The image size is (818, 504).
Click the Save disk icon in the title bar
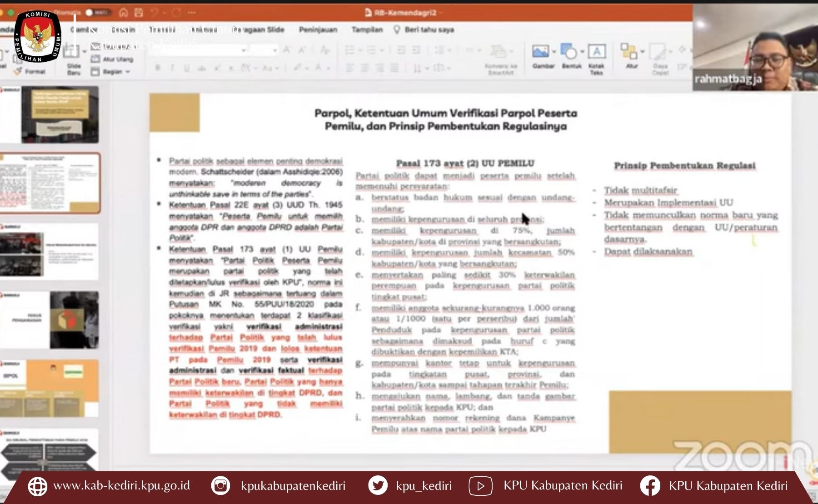[x=139, y=13]
